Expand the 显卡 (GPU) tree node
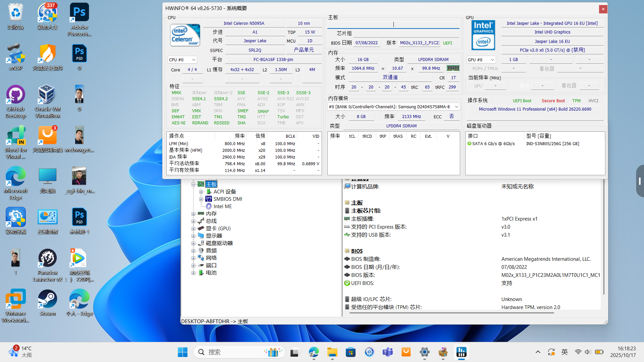644x362 pixels. pyautogui.click(x=193, y=229)
